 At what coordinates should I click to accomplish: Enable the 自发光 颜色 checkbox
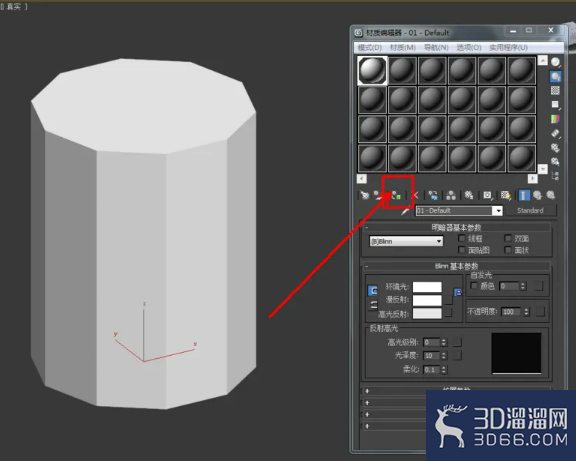click(x=474, y=286)
